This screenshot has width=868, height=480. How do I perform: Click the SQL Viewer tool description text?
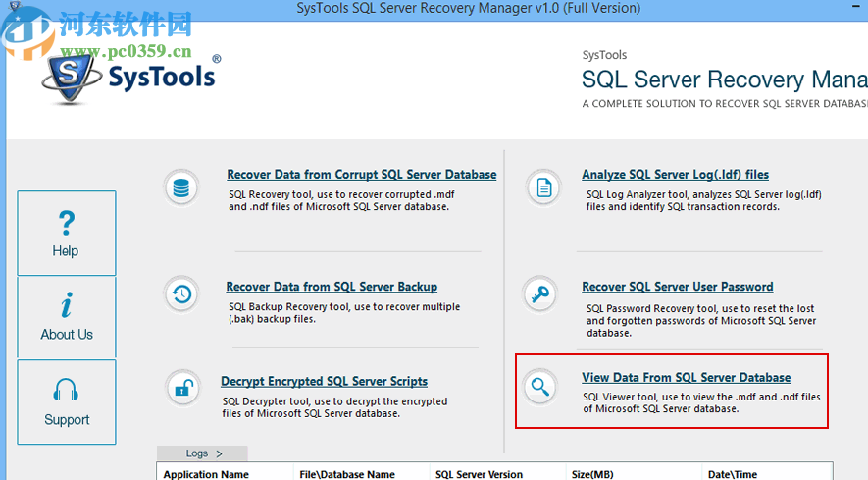pos(701,403)
